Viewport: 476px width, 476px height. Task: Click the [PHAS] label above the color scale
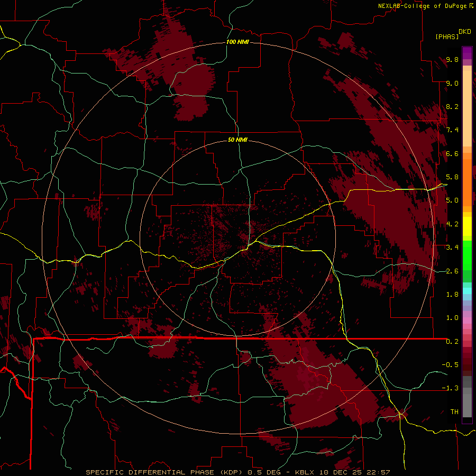pyautogui.click(x=447, y=36)
